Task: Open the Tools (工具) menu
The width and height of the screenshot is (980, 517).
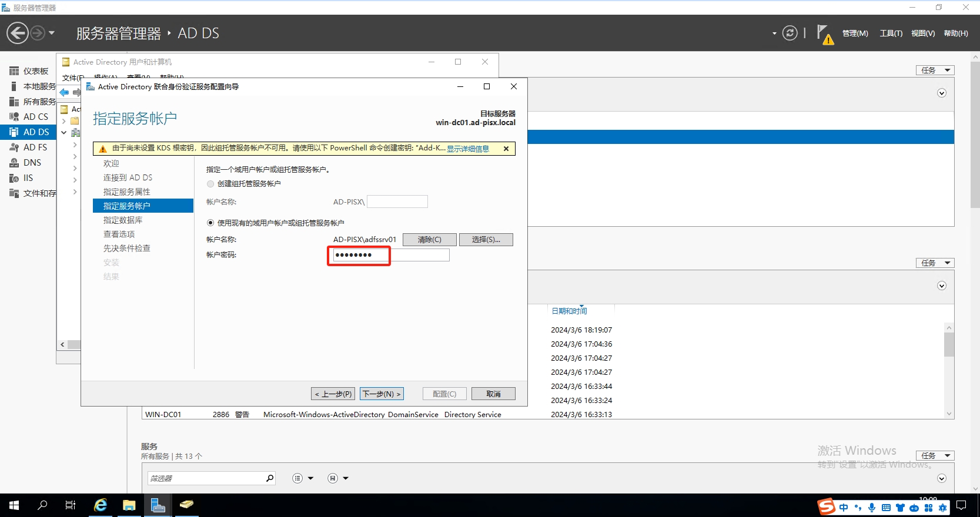Action: coord(891,33)
